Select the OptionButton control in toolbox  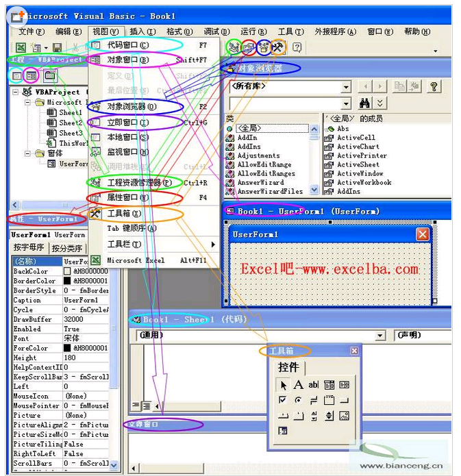click(x=298, y=400)
